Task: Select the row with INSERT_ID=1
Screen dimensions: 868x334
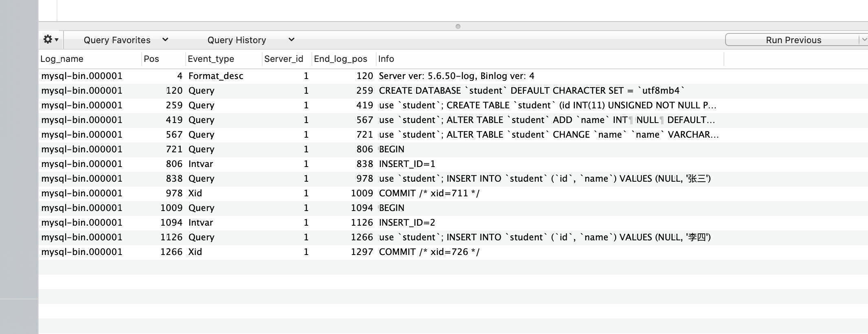Action: 453,164
